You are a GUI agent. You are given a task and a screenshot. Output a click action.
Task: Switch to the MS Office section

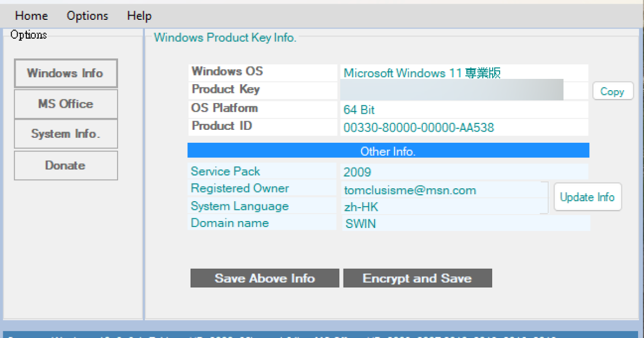point(65,104)
